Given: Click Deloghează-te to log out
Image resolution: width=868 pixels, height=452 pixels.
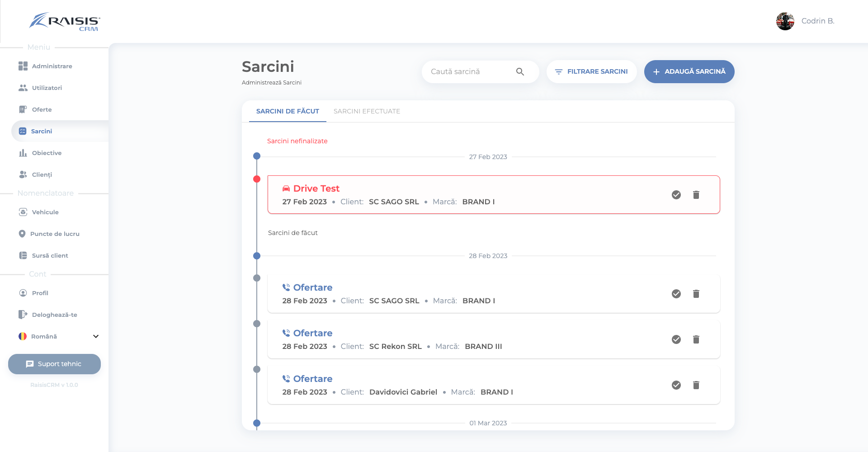Looking at the screenshot, I should pyautogui.click(x=54, y=315).
